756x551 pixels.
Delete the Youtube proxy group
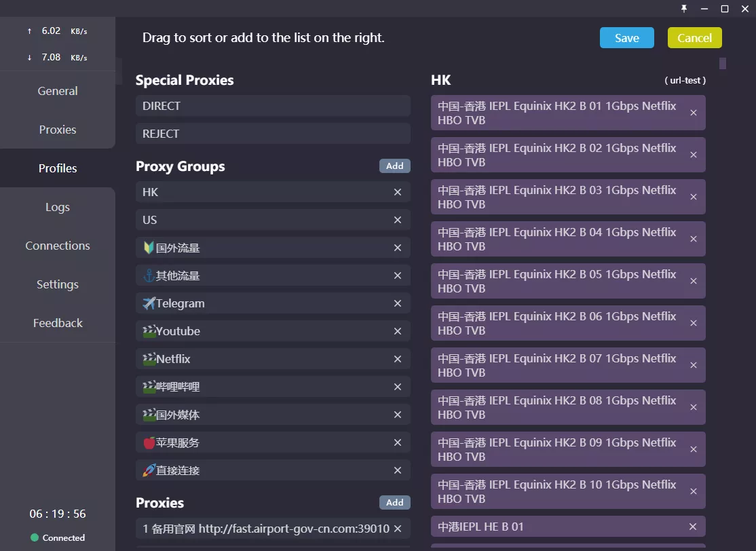pos(398,331)
